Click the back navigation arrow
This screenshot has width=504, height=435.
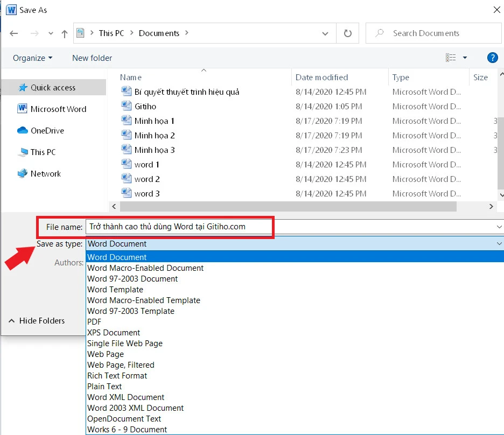point(13,33)
